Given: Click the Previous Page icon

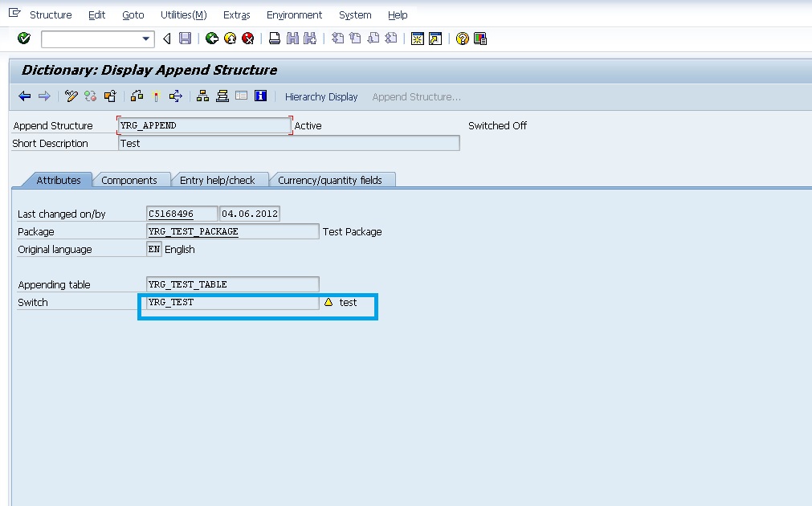Looking at the screenshot, I should coord(355,39).
